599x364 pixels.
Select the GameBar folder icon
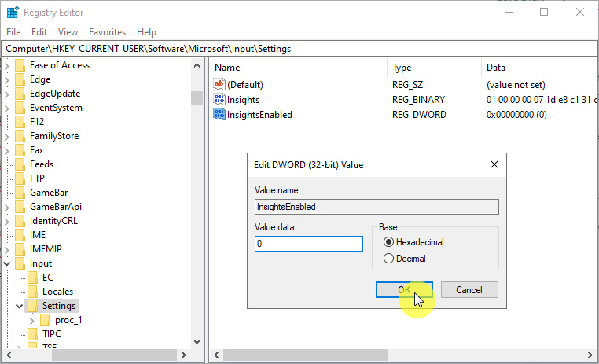(x=20, y=193)
